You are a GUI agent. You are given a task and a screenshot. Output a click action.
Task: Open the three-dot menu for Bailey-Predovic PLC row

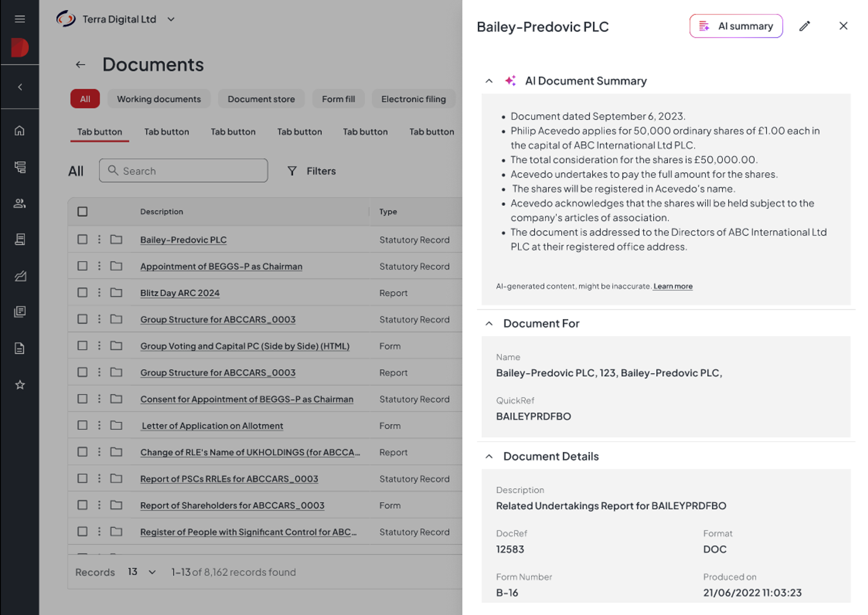[x=99, y=239]
